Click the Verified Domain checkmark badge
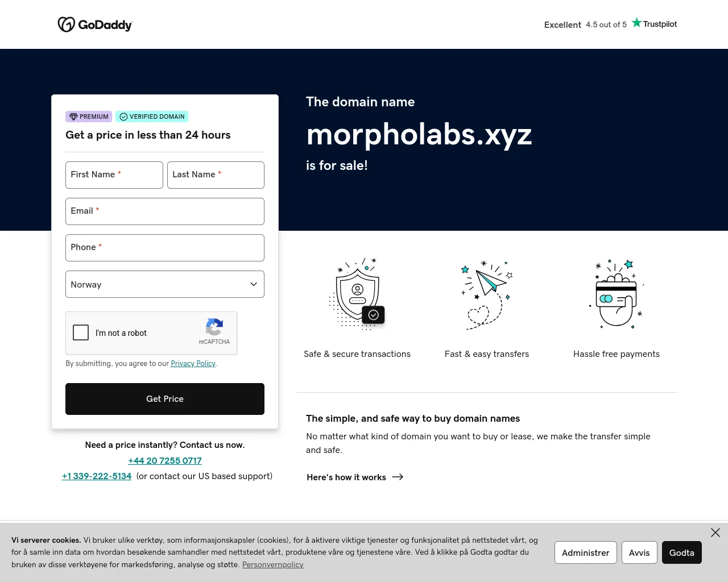 152,117
